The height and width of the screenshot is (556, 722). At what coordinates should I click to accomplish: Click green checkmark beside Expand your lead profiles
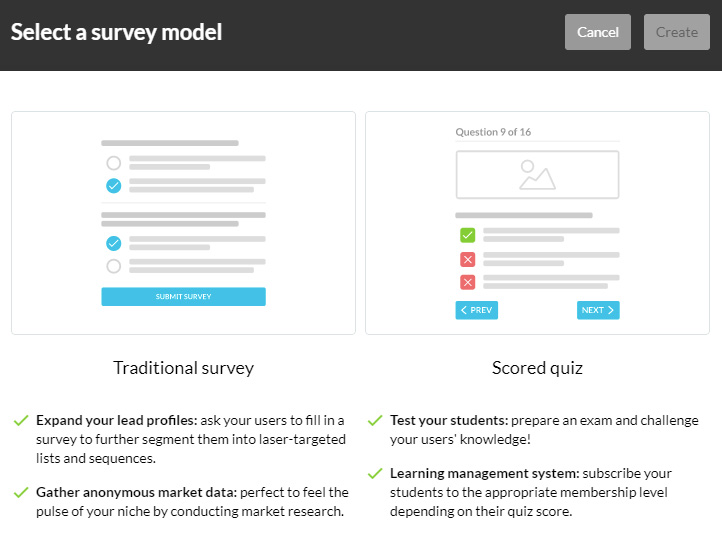coord(21,420)
